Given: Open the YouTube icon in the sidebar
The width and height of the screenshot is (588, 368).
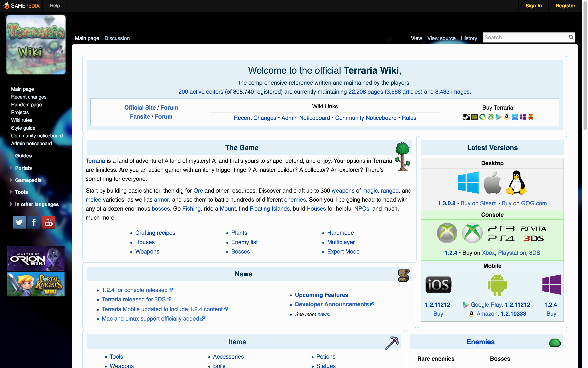Looking at the screenshot, I should coord(49,222).
